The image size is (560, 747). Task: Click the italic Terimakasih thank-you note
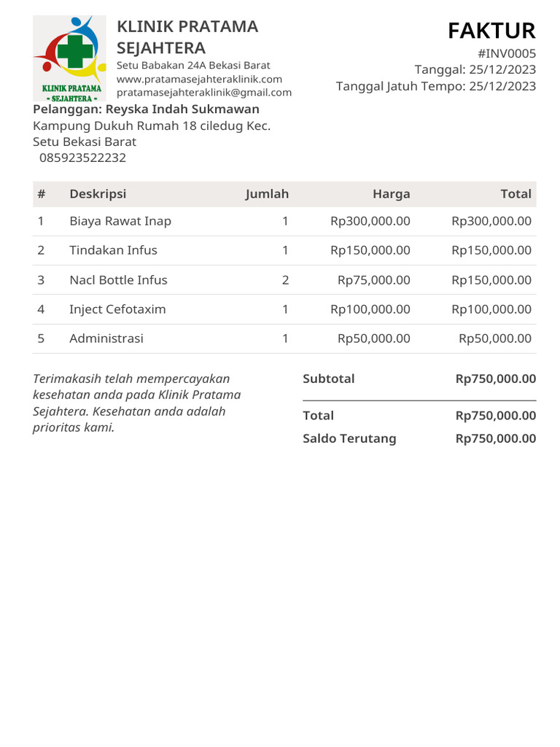click(137, 403)
